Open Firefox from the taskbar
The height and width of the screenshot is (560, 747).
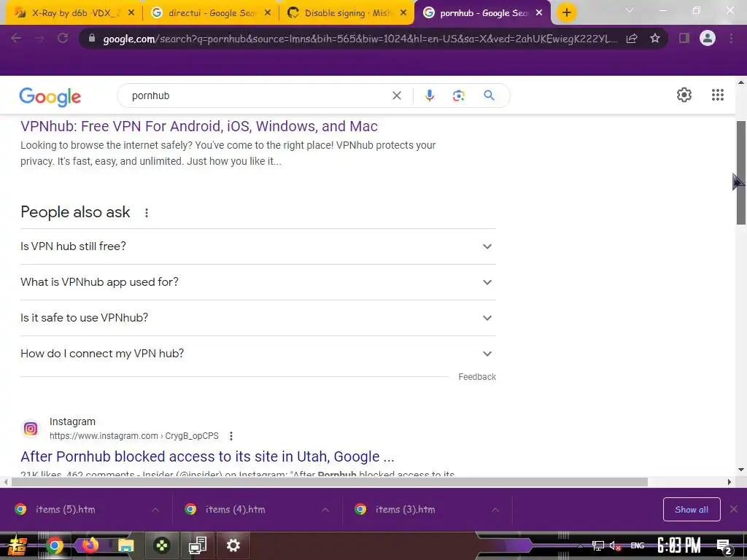pos(90,545)
